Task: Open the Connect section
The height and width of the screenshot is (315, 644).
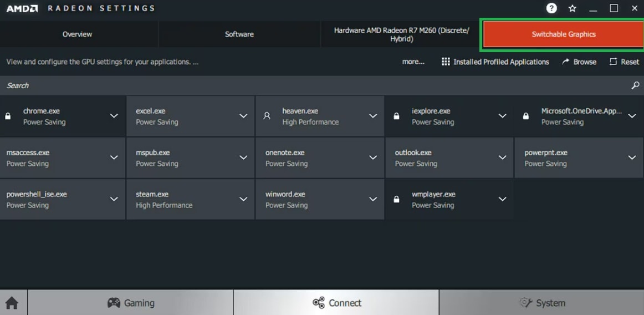Action: point(336,303)
